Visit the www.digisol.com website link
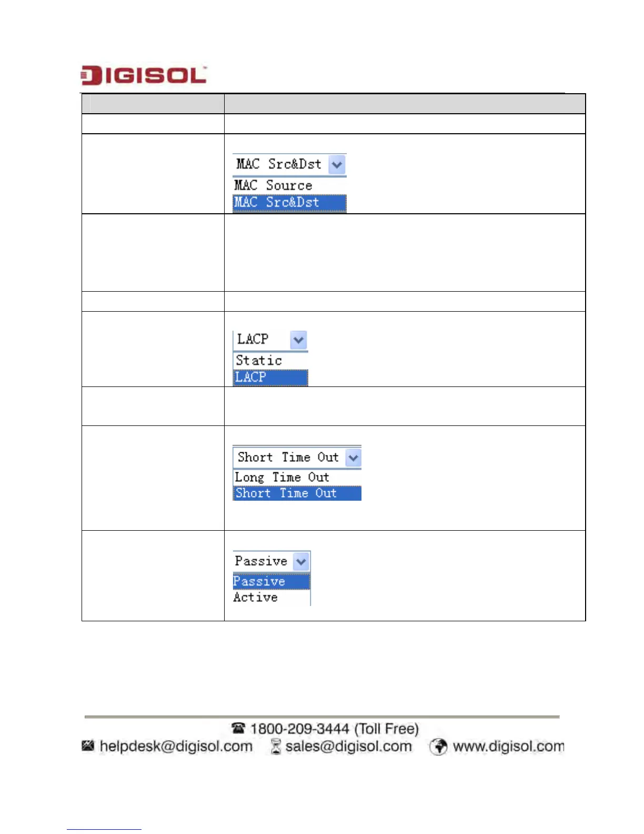 pos(508,747)
